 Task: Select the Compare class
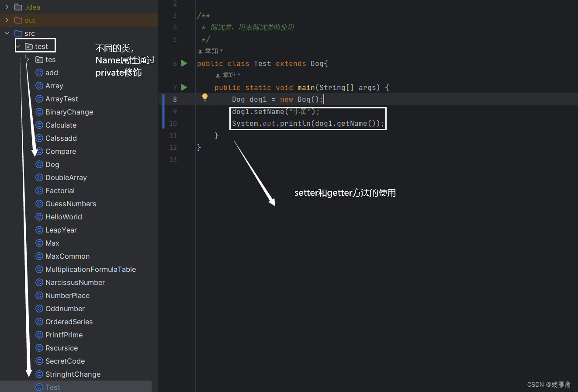coord(61,151)
